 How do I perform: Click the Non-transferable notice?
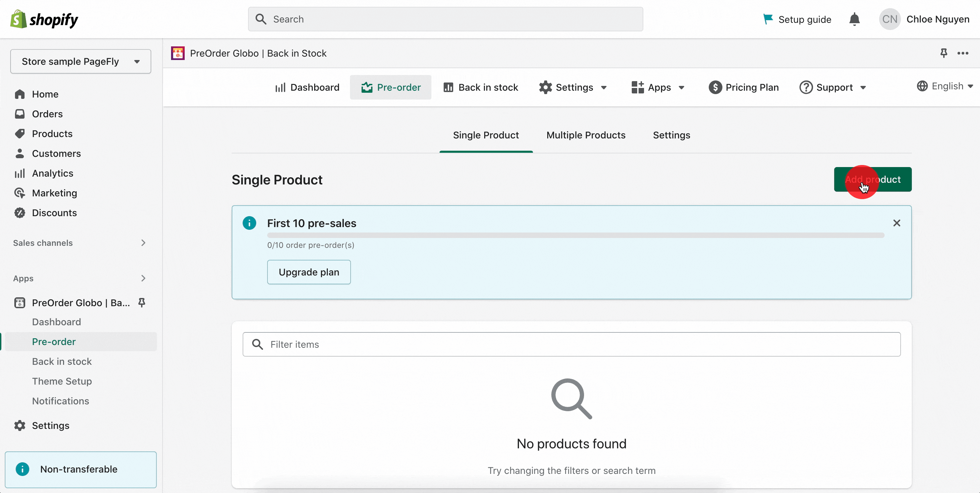click(x=81, y=469)
